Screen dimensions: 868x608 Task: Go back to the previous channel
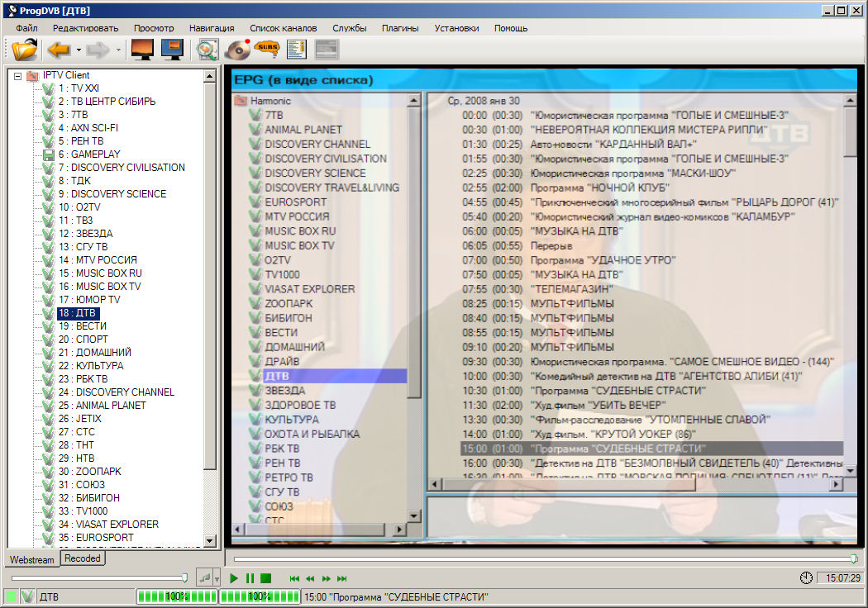(x=58, y=50)
